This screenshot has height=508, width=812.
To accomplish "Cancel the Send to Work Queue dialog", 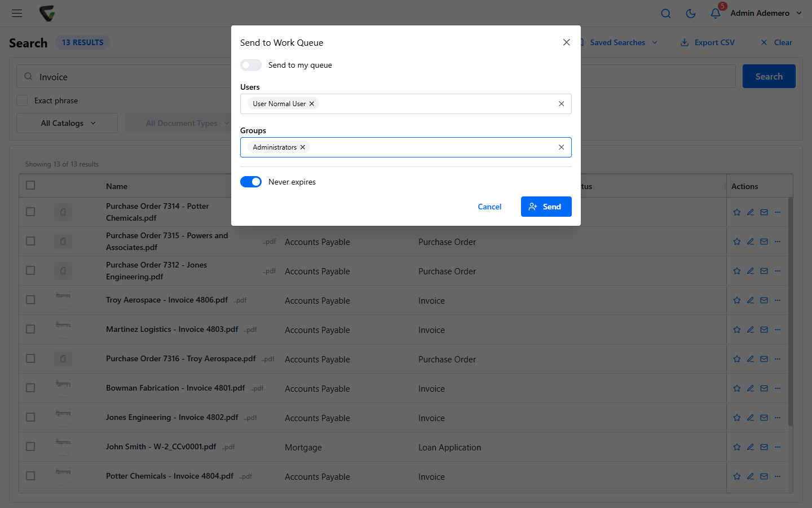I will click(x=489, y=207).
